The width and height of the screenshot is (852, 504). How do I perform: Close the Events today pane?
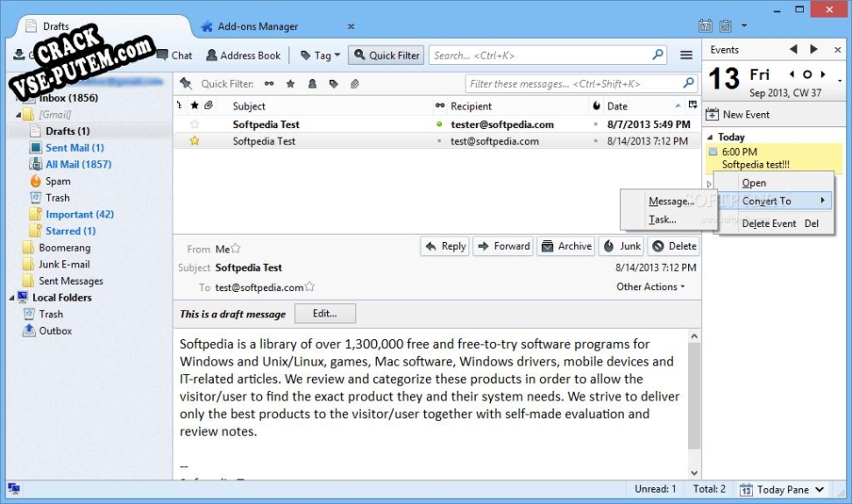pyautogui.click(x=837, y=49)
